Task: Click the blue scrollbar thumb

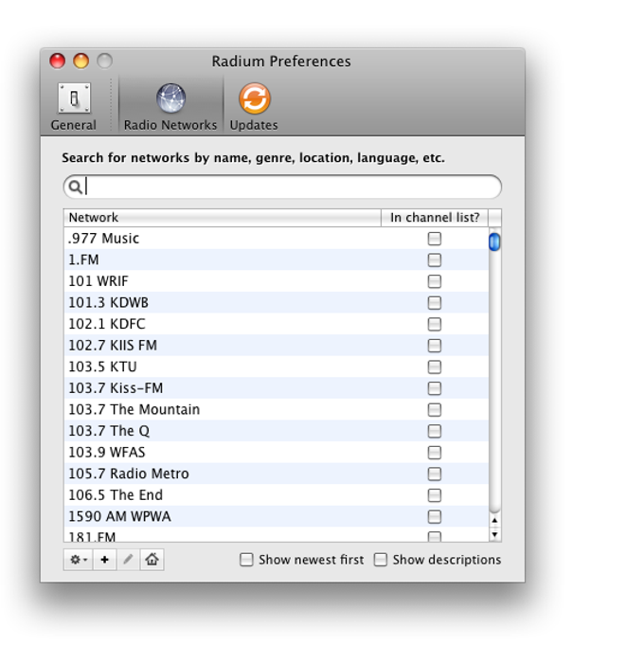Action: coord(494,242)
